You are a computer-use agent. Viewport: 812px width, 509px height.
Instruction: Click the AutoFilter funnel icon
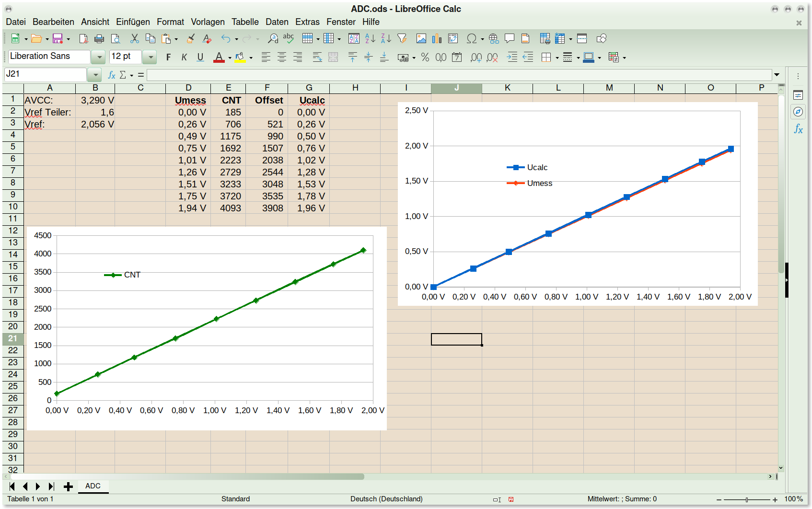(402, 39)
